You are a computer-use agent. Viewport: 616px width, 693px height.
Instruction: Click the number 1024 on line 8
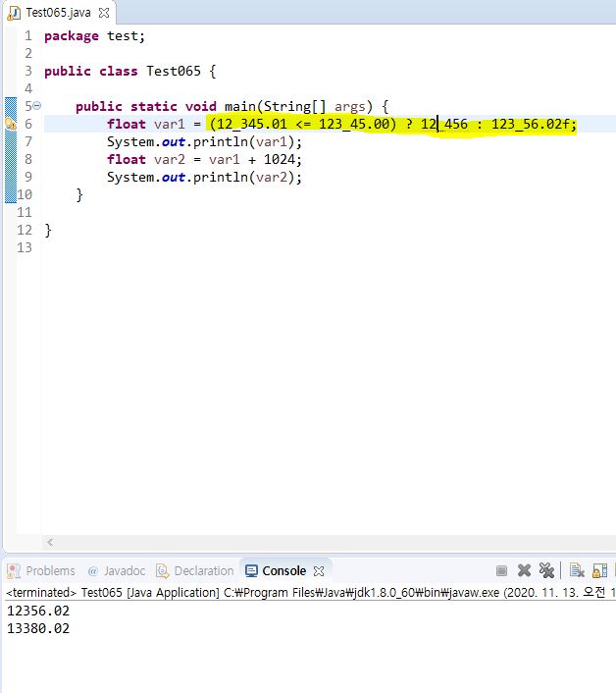[280, 159]
